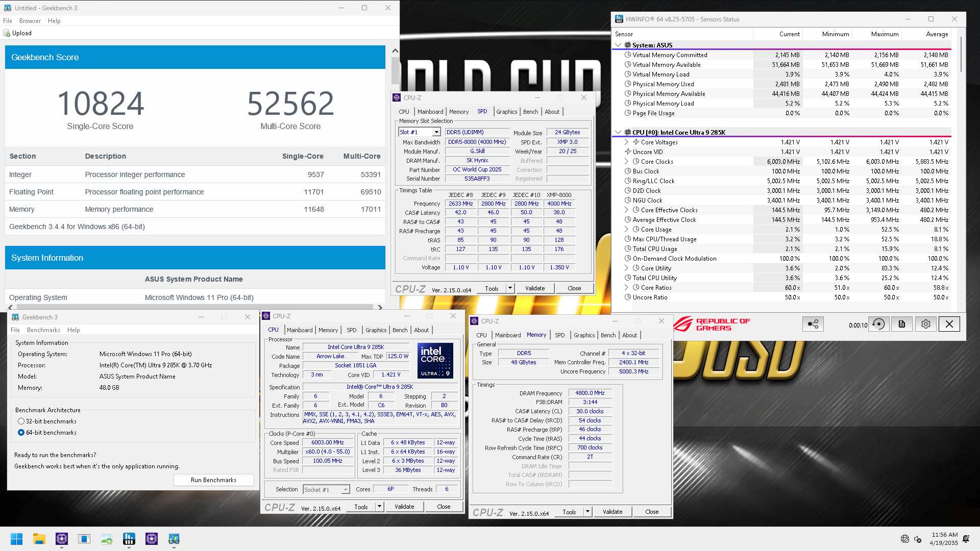Reset the HWiNFO elapsed timer clock button
Viewport: 980px width, 551px height.
pyautogui.click(x=878, y=324)
